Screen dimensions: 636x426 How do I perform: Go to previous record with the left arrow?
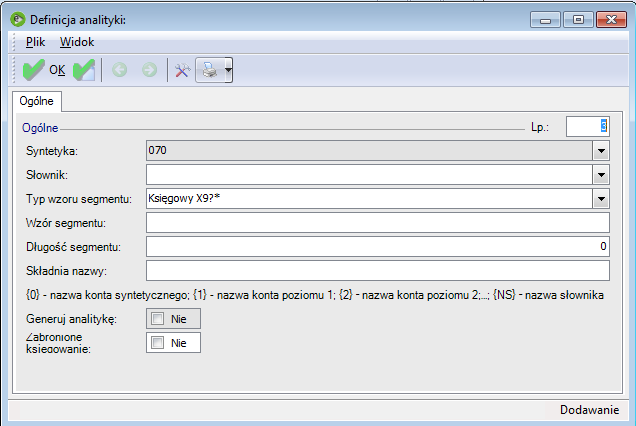pyautogui.click(x=120, y=70)
